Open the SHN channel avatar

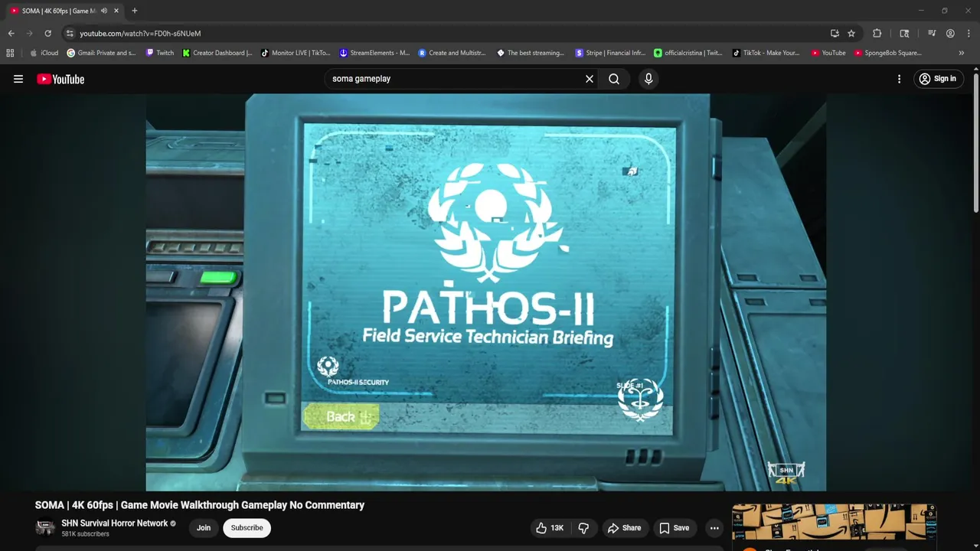click(45, 528)
